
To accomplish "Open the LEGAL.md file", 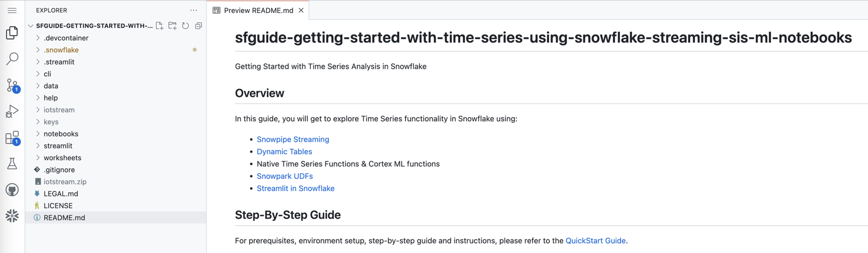I will tap(61, 194).
